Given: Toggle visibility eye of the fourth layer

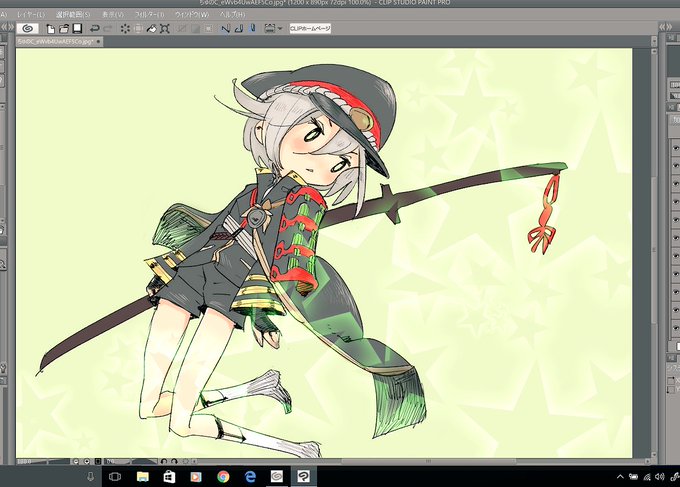Looking at the screenshot, I should pos(676,202).
